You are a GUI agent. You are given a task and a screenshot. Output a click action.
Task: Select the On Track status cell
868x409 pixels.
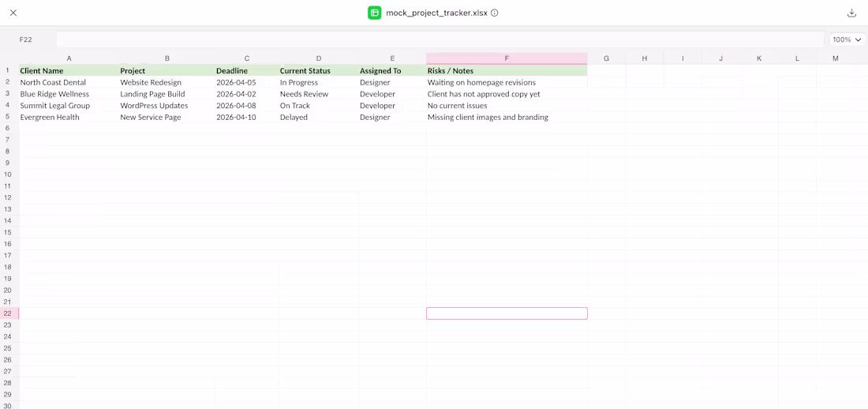pyautogui.click(x=319, y=105)
